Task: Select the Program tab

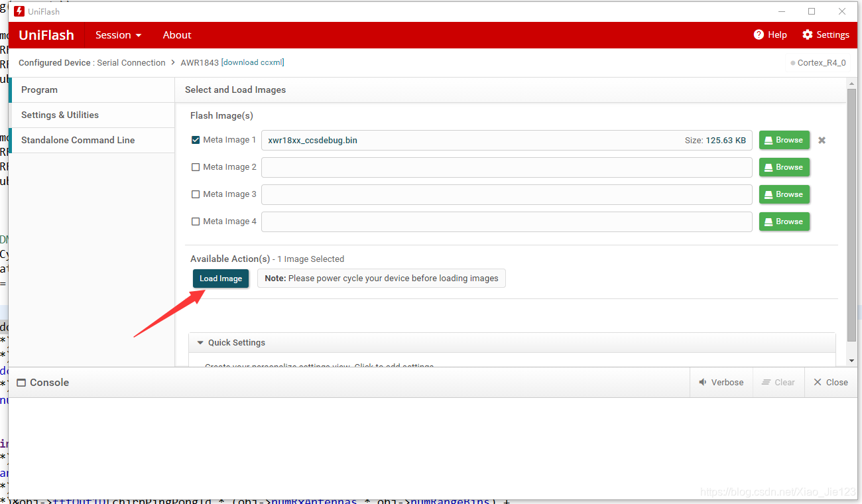Action: 92,90
